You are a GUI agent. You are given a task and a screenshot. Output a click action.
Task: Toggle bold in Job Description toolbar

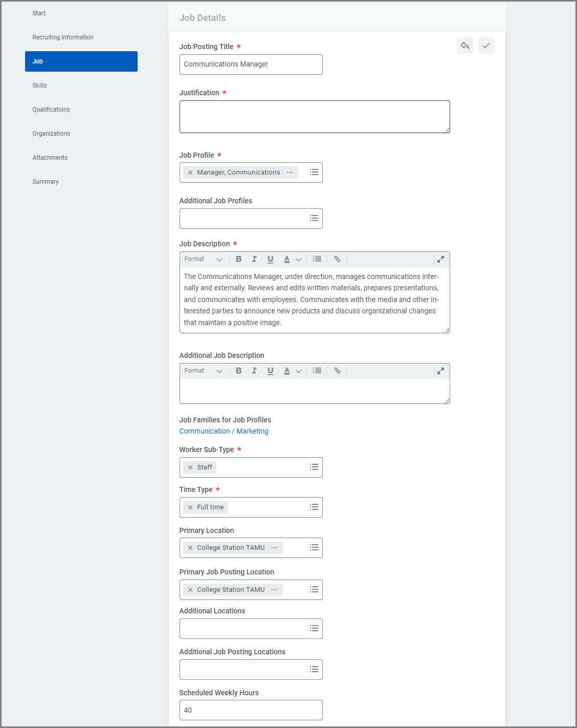[x=238, y=259]
